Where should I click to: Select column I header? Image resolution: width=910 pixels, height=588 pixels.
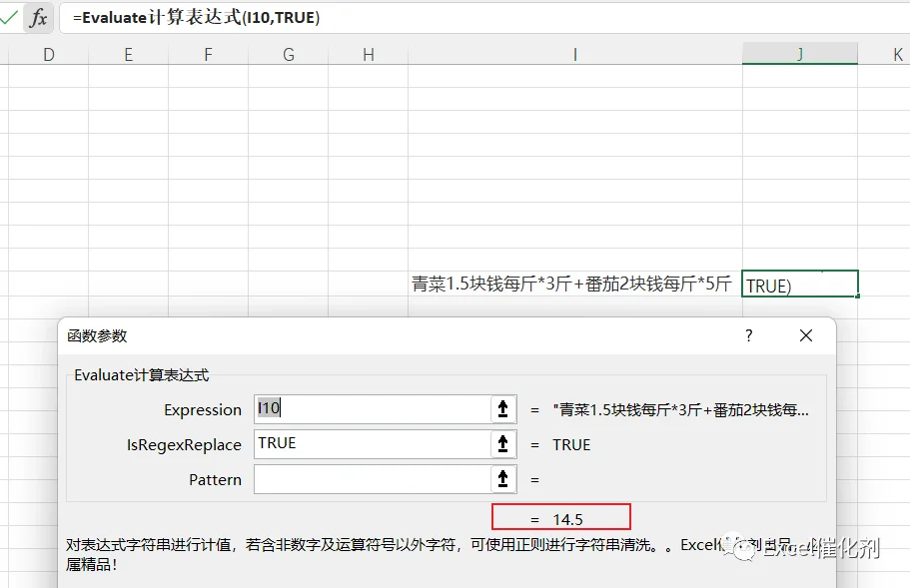(x=575, y=55)
